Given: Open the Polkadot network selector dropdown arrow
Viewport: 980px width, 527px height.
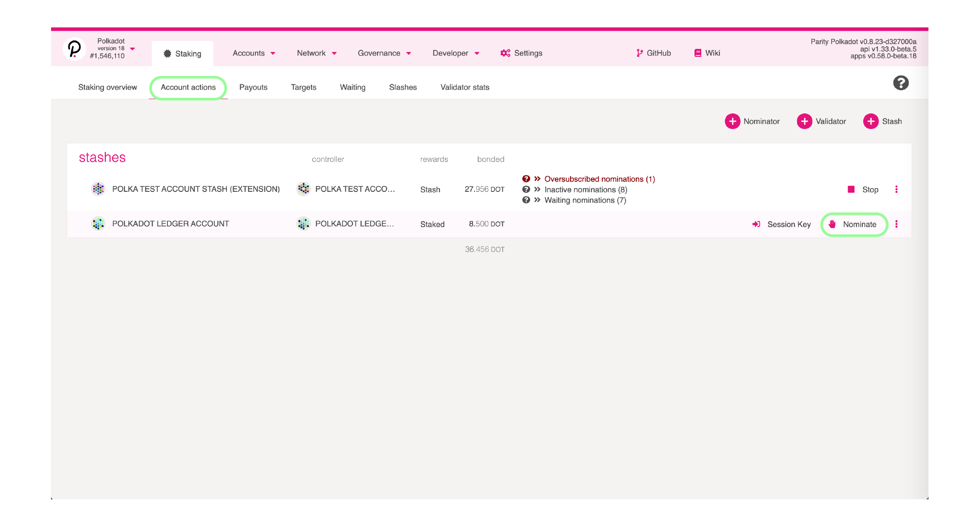Looking at the screenshot, I should pyautogui.click(x=133, y=49).
